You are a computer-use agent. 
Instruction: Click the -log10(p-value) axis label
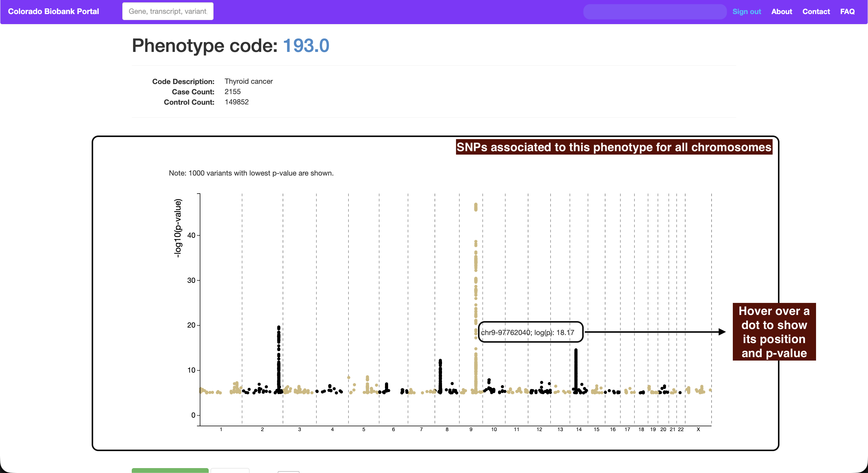178,228
